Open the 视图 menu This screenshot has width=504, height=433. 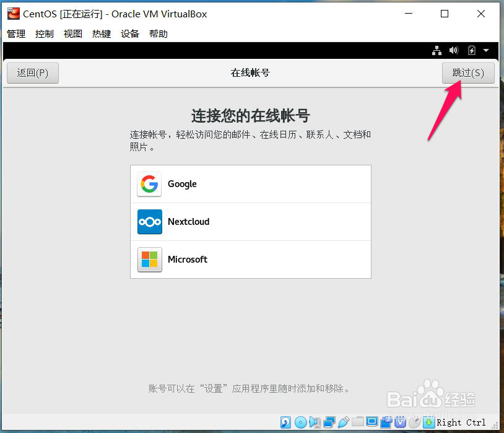point(73,34)
